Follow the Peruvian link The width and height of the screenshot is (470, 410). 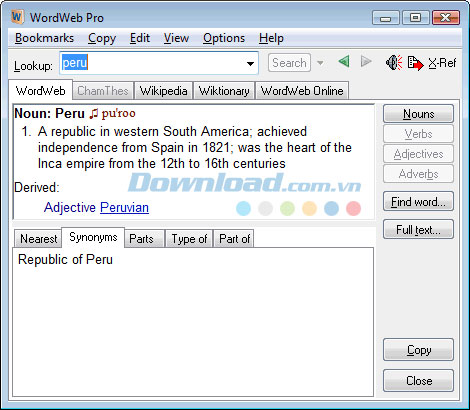(x=124, y=208)
